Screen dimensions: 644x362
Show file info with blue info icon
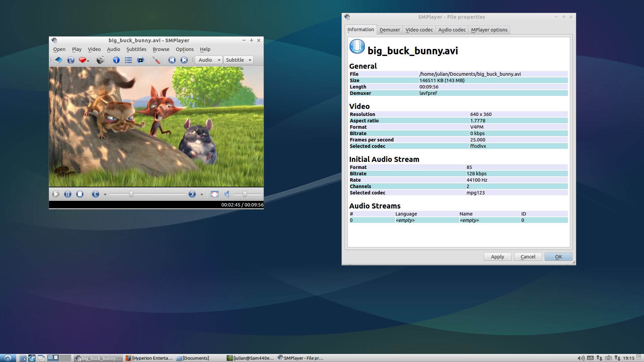[x=116, y=60]
